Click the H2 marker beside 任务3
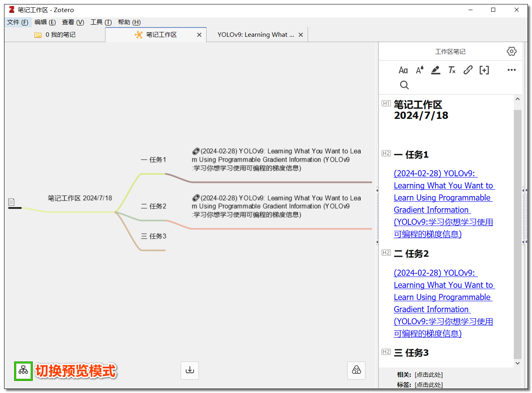532x393 pixels. [386, 352]
